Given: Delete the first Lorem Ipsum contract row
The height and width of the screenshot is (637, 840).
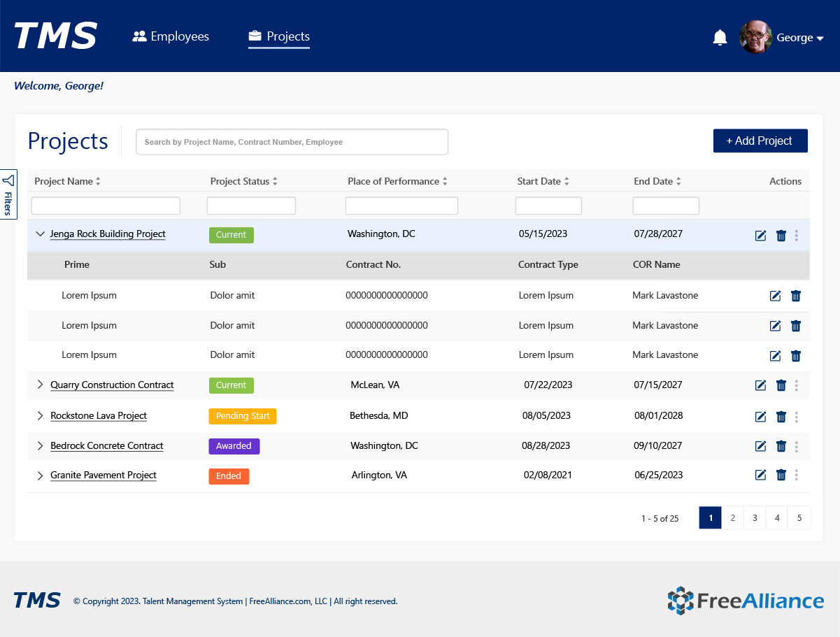Looking at the screenshot, I should click(x=796, y=296).
